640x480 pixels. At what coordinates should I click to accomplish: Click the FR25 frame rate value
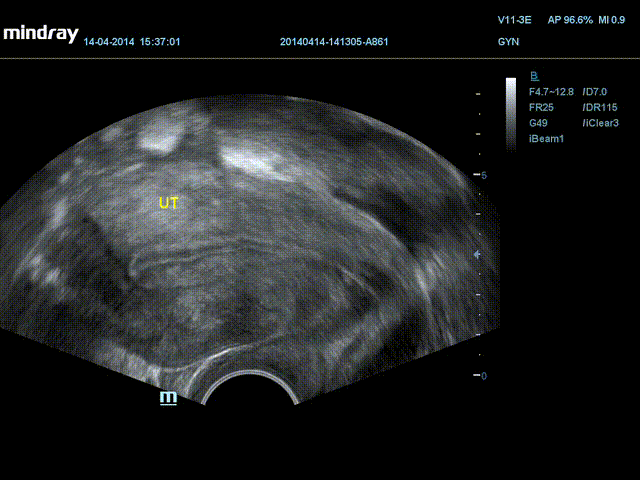pos(541,107)
